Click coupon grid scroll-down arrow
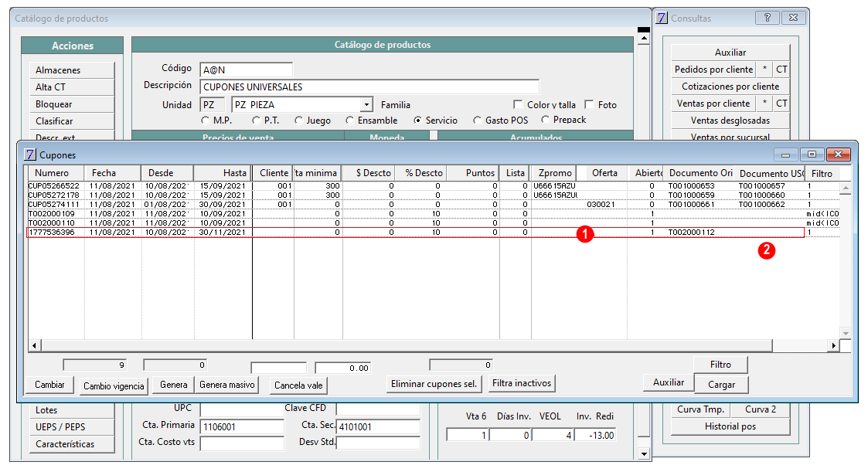The image size is (868, 472). coord(846,333)
